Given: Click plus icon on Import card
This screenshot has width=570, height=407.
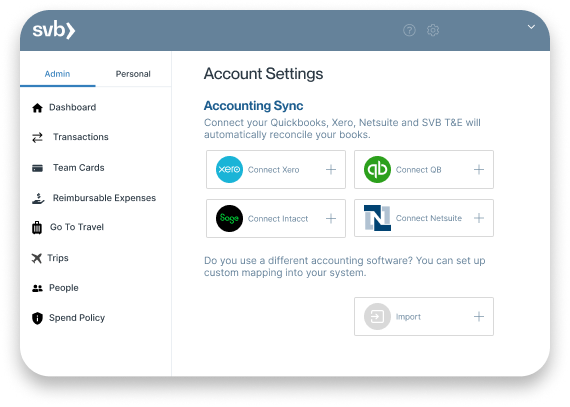Looking at the screenshot, I should coord(479,317).
